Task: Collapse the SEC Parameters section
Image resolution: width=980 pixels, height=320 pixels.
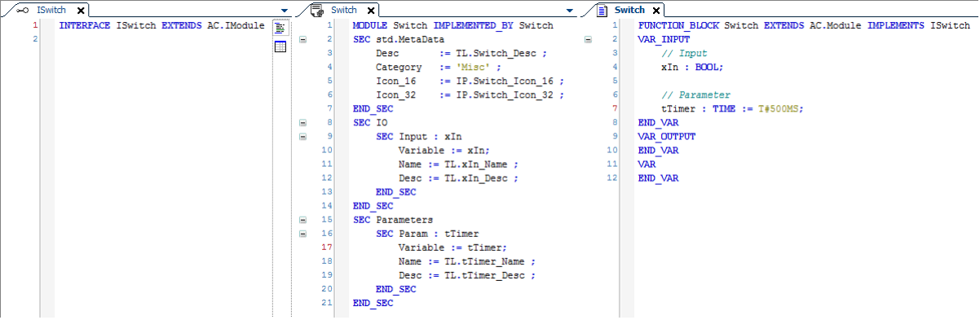Action: (x=303, y=219)
